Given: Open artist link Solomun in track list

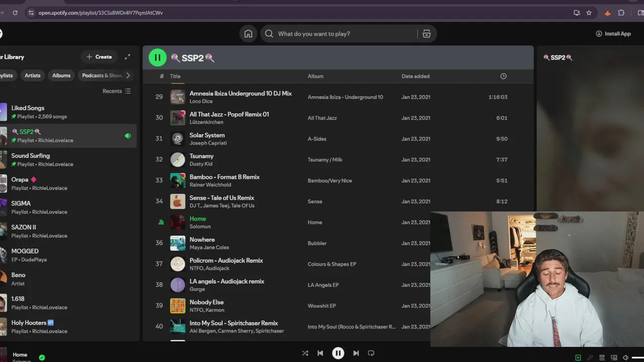Looking at the screenshot, I should pos(200,227).
